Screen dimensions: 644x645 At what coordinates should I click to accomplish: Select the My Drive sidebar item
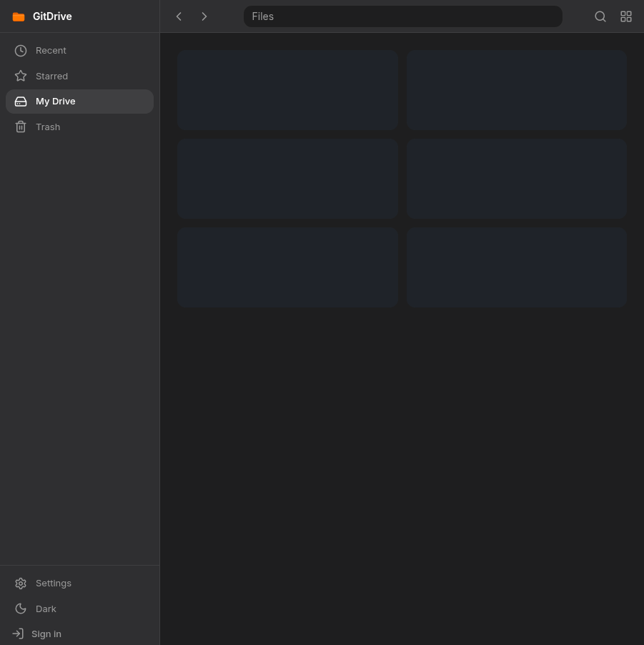tap(80, 102)
